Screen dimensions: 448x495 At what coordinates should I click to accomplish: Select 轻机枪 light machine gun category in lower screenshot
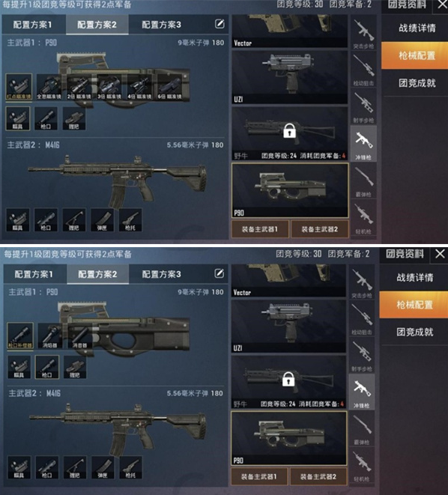(362, 466)
